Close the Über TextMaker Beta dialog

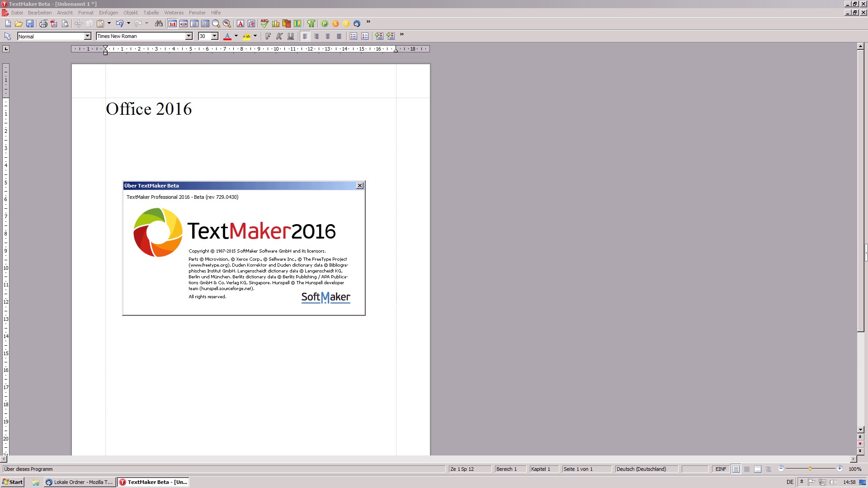(360, 186)
